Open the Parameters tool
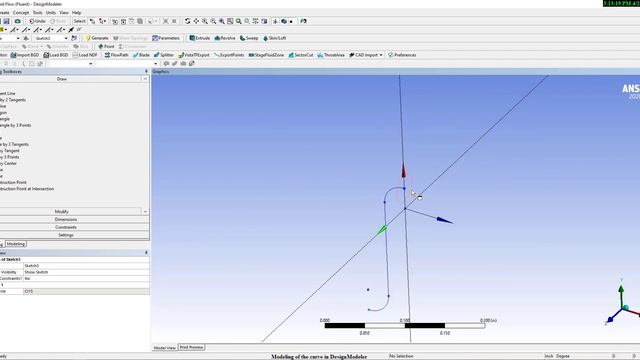 point(166,38)
